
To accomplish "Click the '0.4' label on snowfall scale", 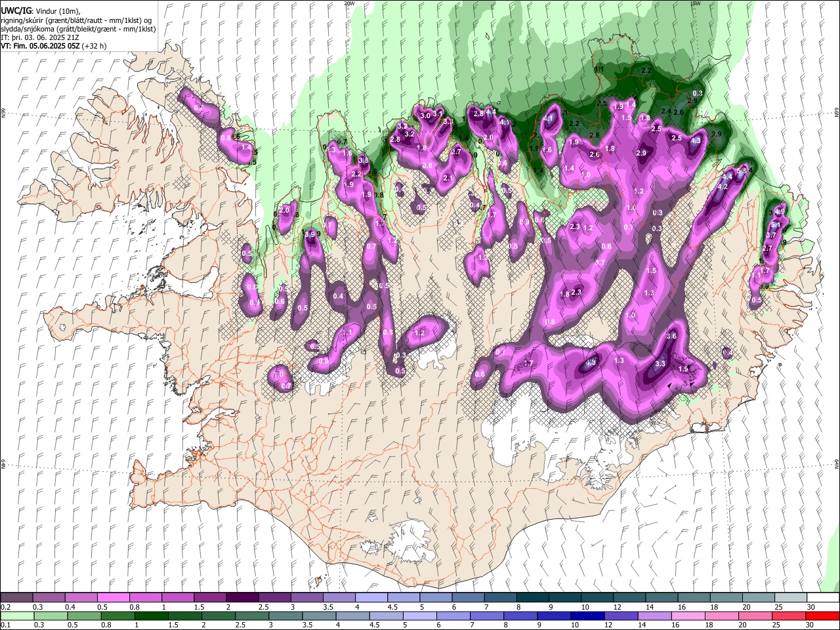I will pyautogui.click(x=70, y=607).
